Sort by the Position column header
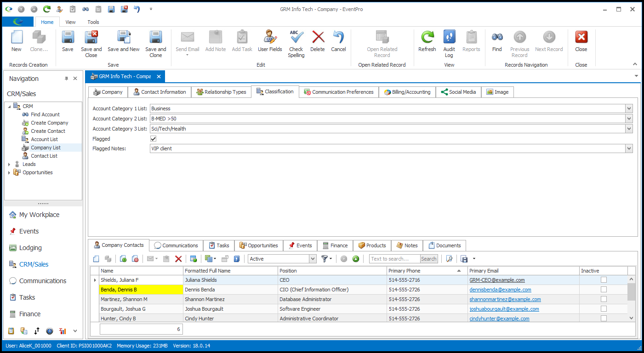The width and height of the screenshot is (644, 353). coord(332,271)
